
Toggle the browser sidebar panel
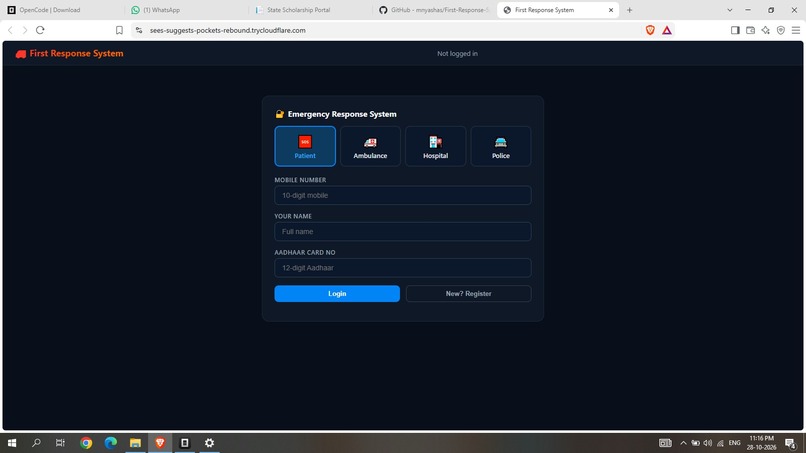[735, 30]
